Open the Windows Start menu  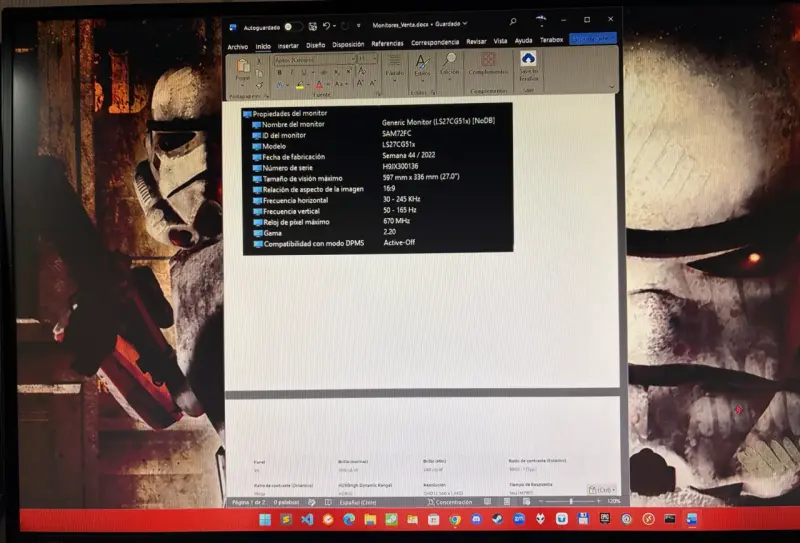pos(265,520)
